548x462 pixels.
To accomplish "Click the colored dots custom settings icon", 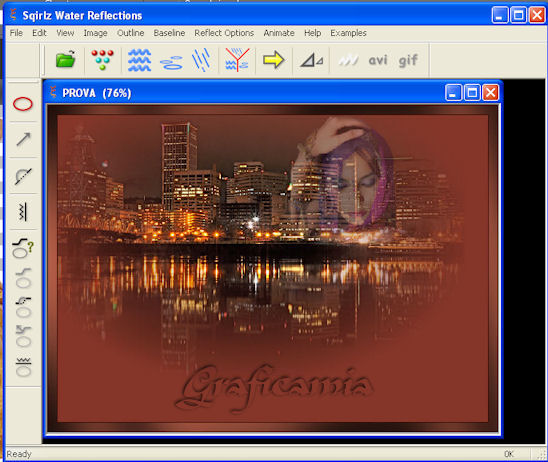I will (x=102, y=60).
